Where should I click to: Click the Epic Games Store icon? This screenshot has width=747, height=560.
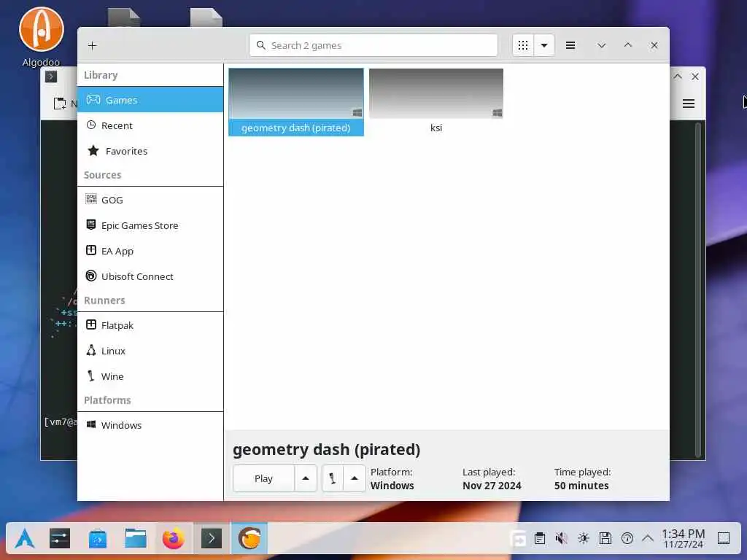click(x=91, y=225)
